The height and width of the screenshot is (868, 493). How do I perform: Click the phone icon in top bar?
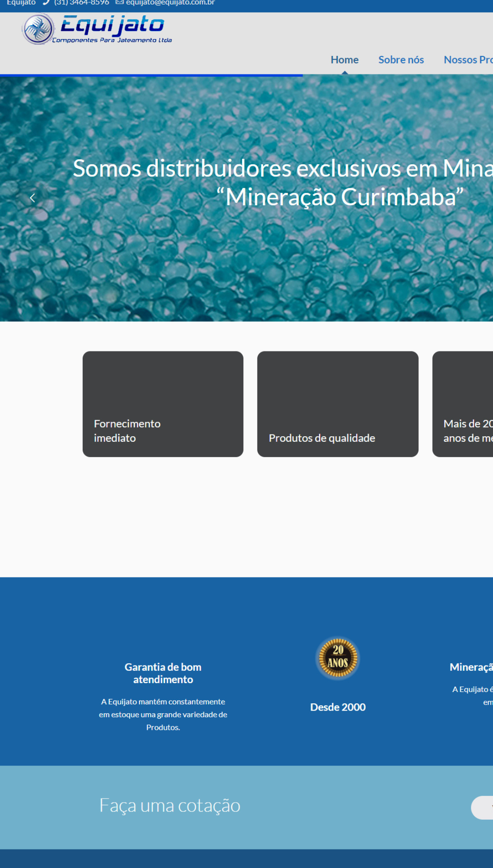click(46, 2)
